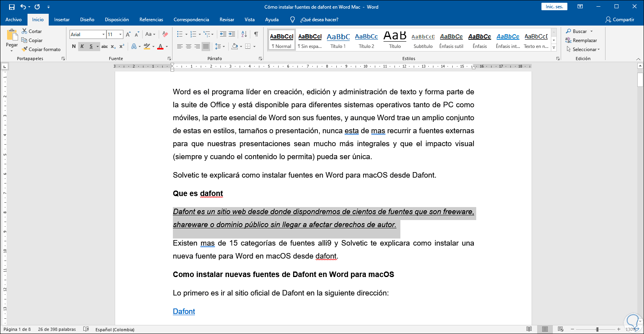The width and height of the screenshot is (644, 334).
Task: Apply yellow text highlight color
Action: point(147,46)
